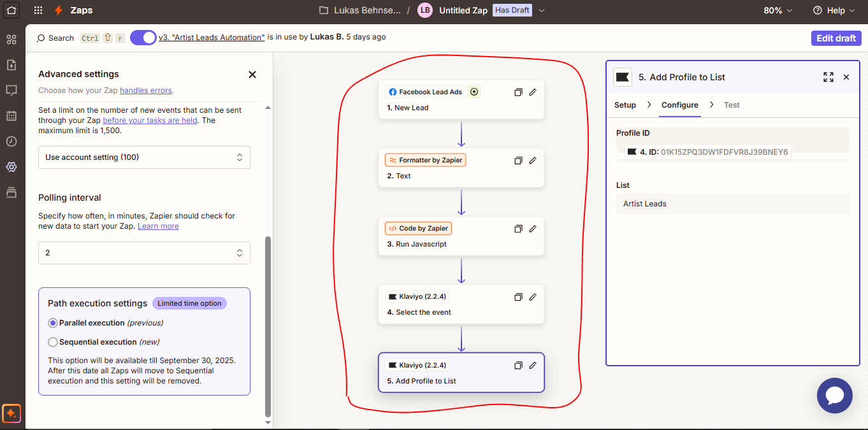Click the Edit draft button
The height and width of the screenshot is (430, 868).
pyautogui.click(x=836, y=38)
